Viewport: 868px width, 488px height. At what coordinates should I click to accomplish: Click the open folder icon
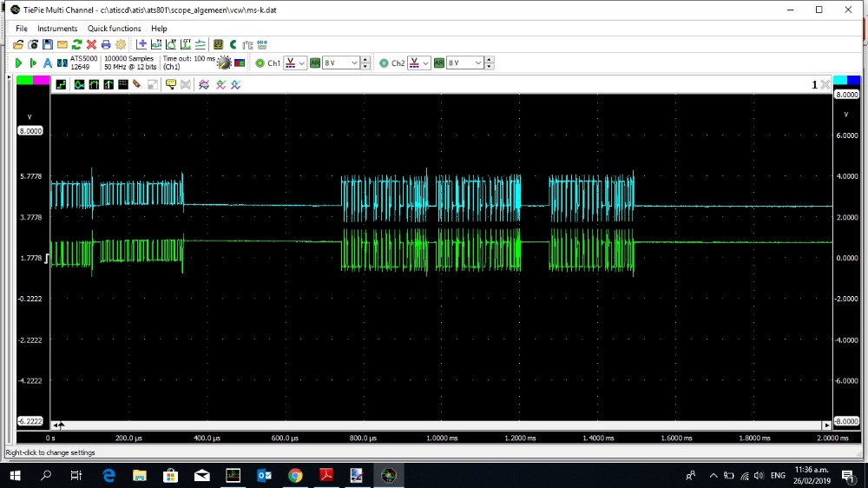(18, 44)
